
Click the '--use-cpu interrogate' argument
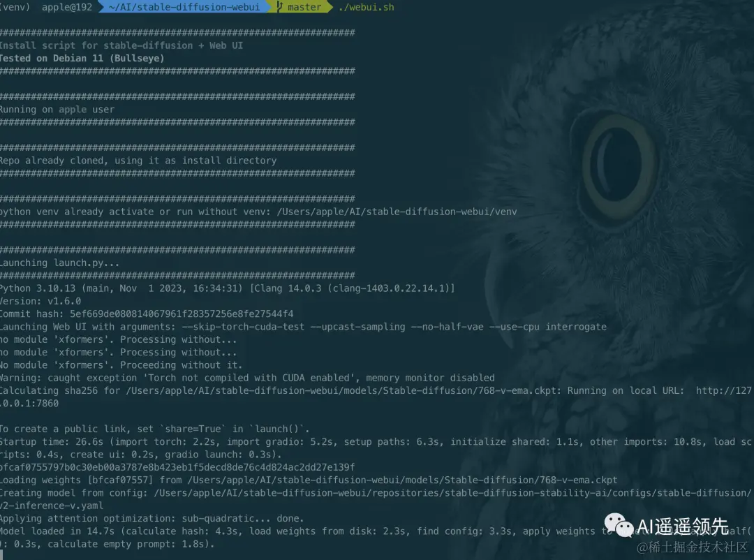tap(548, 327)
